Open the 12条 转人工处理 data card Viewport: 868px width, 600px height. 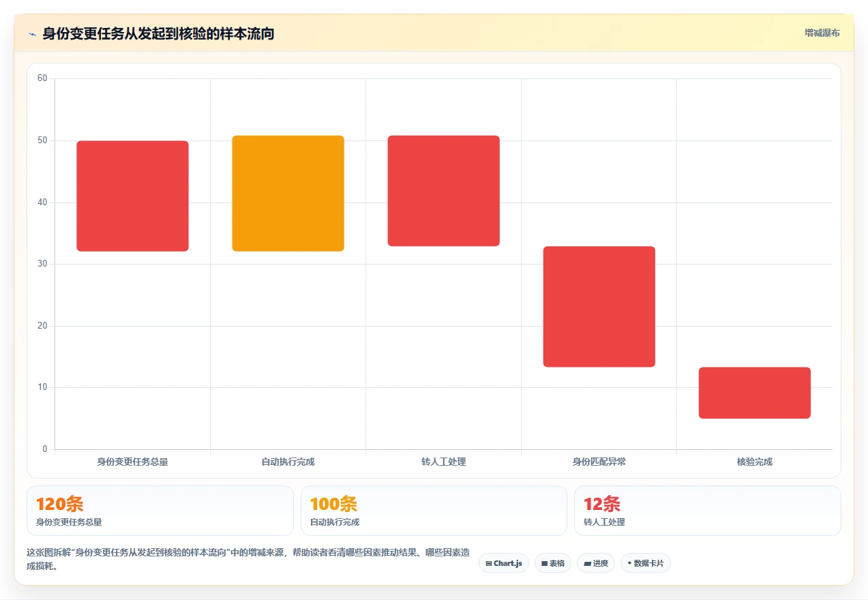tap(708, 511)
